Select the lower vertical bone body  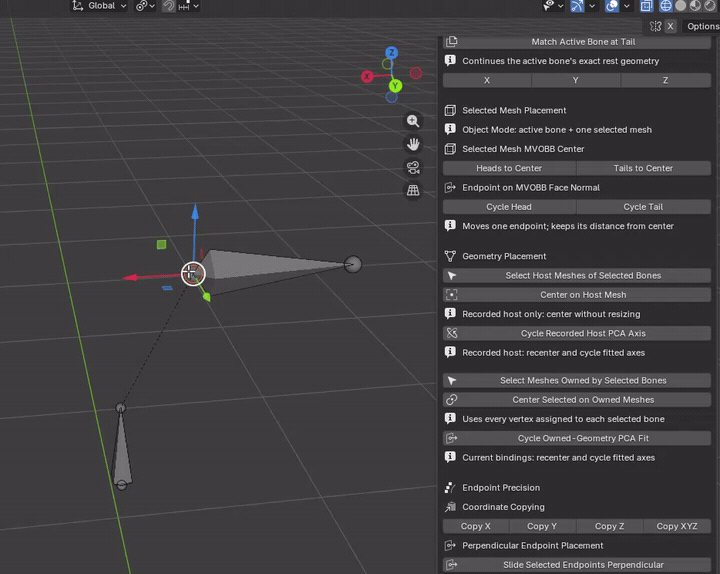tap(121, 452)
